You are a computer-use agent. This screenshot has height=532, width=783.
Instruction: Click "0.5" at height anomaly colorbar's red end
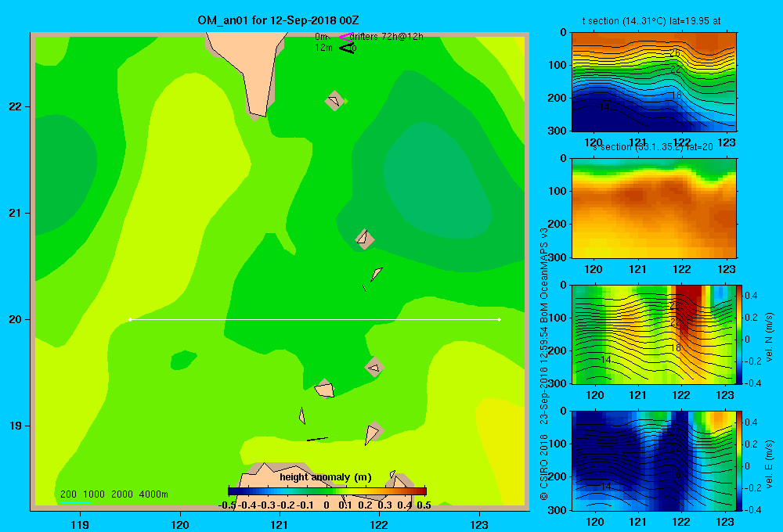424,505
